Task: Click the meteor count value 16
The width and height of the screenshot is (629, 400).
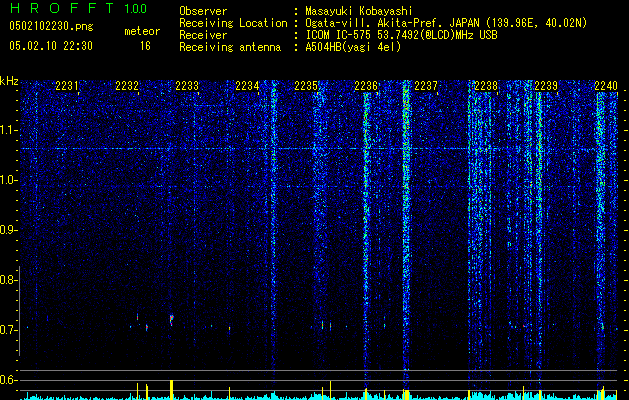Action: tap(145, 46)
